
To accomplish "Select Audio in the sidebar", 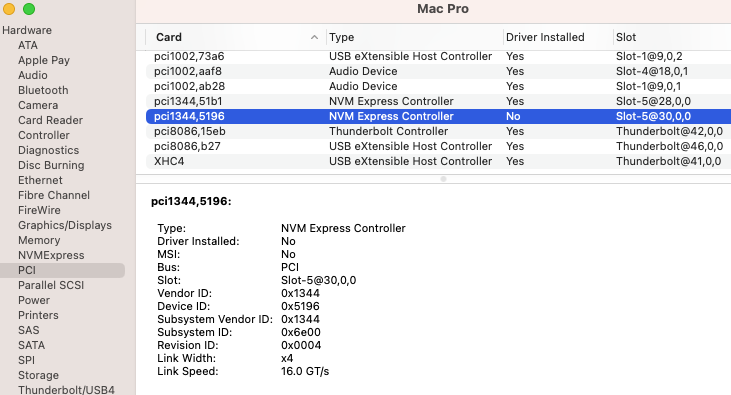I will [x=33, y=75].
